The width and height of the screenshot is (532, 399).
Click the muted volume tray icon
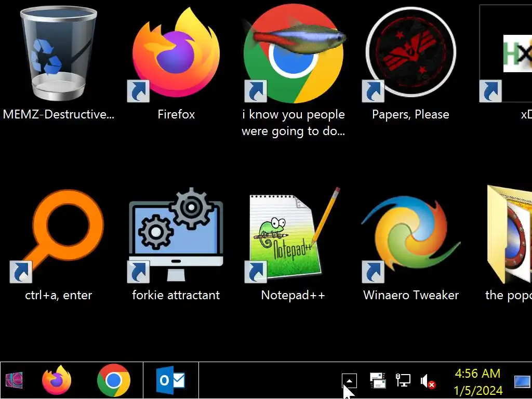click(428, 381)
